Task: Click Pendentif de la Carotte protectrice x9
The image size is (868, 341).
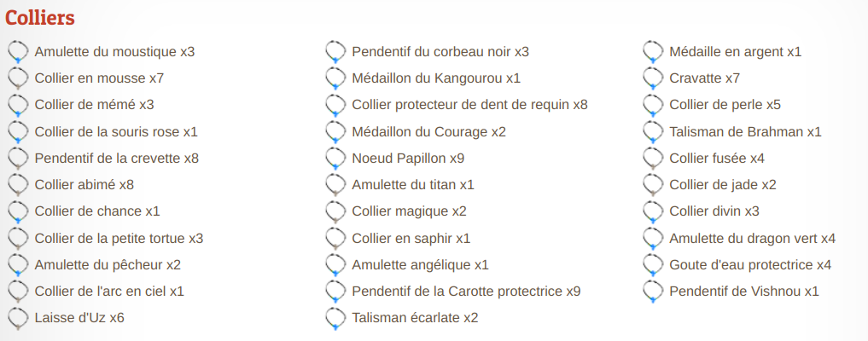Action: (466, 292)
